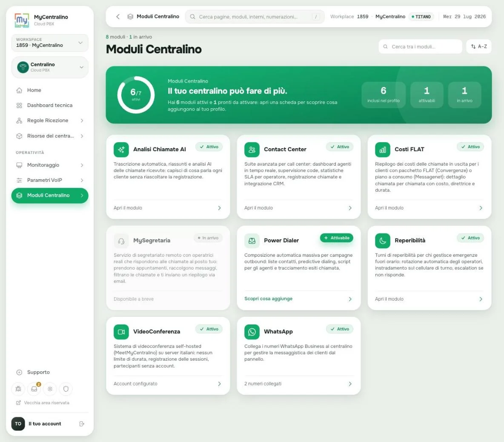Focus the Cerca tra i moduli field
Image resolution: width=504 pixels, height=442 pixels.
click(420, 46)
